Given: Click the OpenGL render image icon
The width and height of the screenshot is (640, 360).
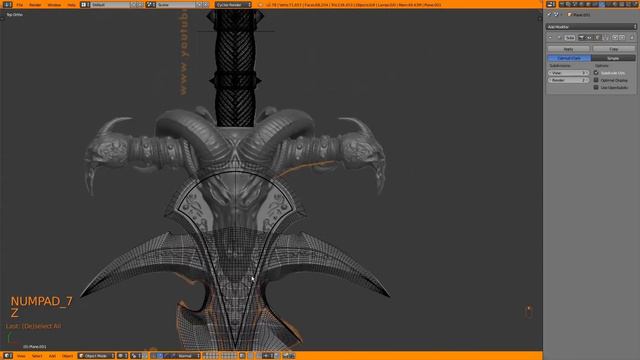Looking at the screenshot, I should [285, 356].
